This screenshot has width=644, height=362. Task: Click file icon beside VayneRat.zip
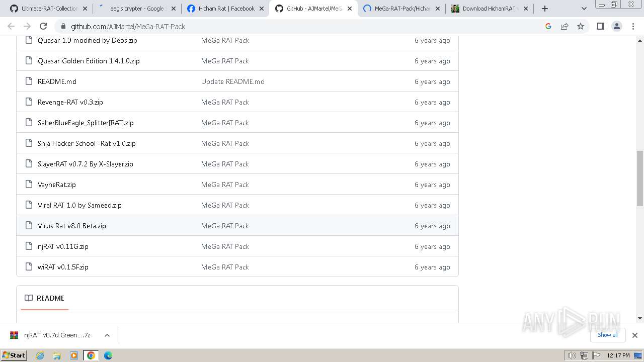coord(28,185)
